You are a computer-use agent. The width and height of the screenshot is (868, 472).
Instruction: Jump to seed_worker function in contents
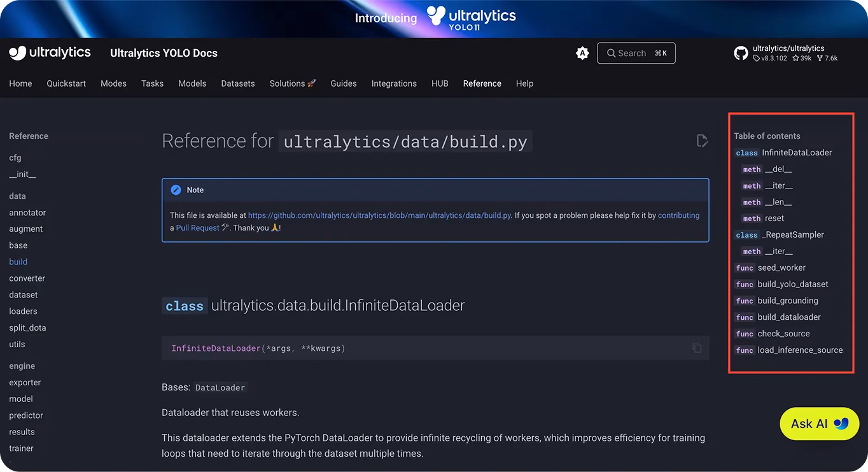click(x=770, y=268)
